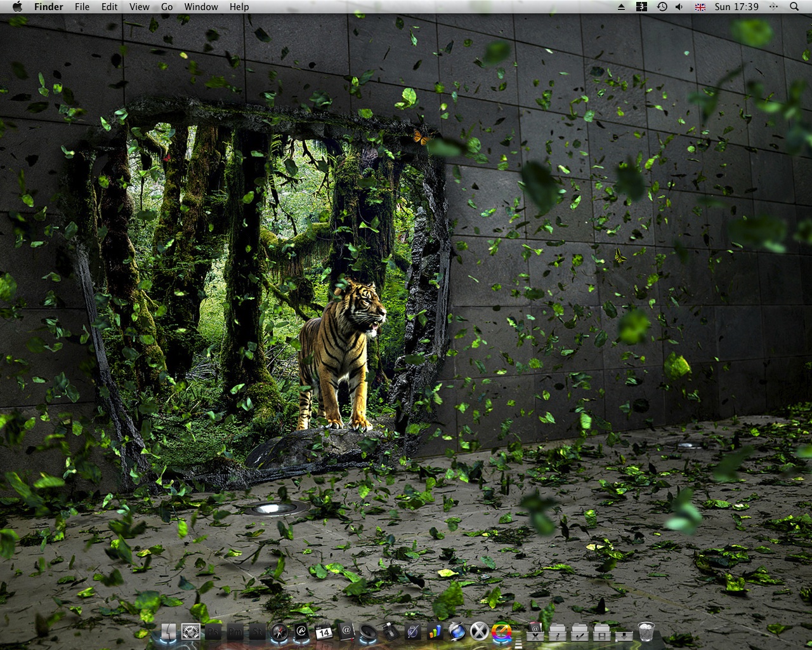Open the British flag input menu

click(x=700, y=6)
